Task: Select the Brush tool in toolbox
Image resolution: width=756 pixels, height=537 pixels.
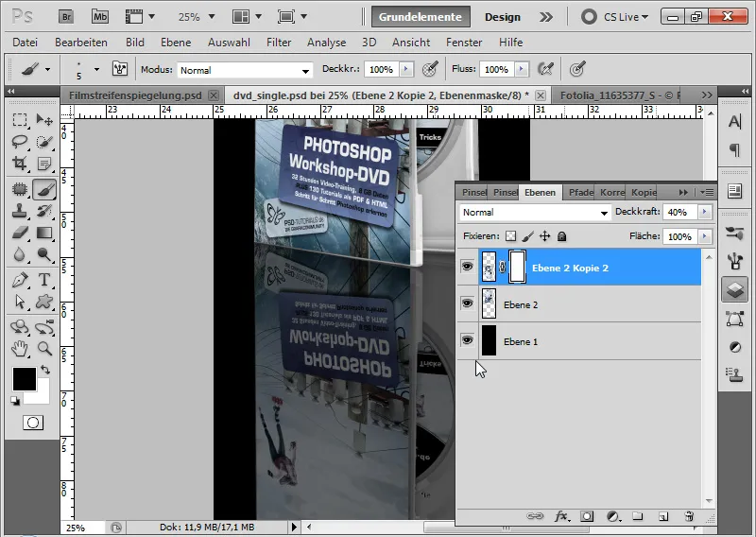Action: click(44, 189)
